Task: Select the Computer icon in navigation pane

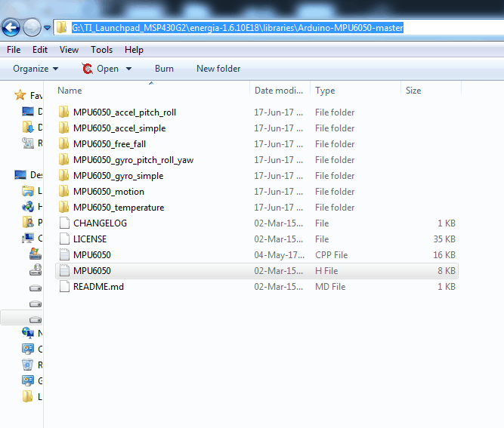Action: 28,238
